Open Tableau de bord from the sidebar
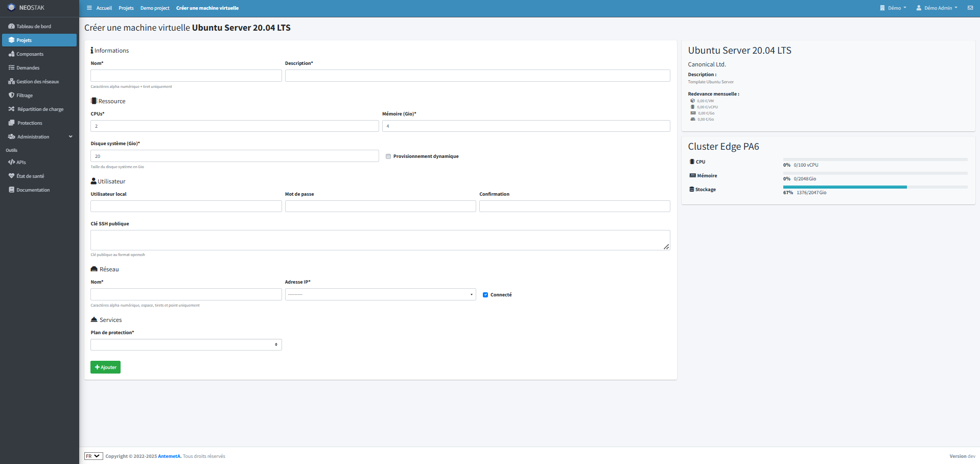Screen dimensions: 980x464 click(34, 27)
